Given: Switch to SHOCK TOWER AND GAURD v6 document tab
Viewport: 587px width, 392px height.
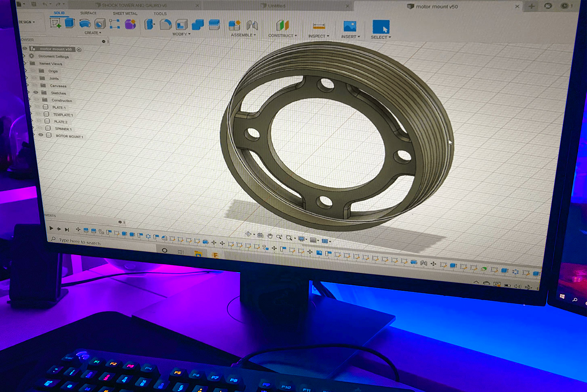Looking at the screenshot, I should pyautogui.click(x=134, y=6).
